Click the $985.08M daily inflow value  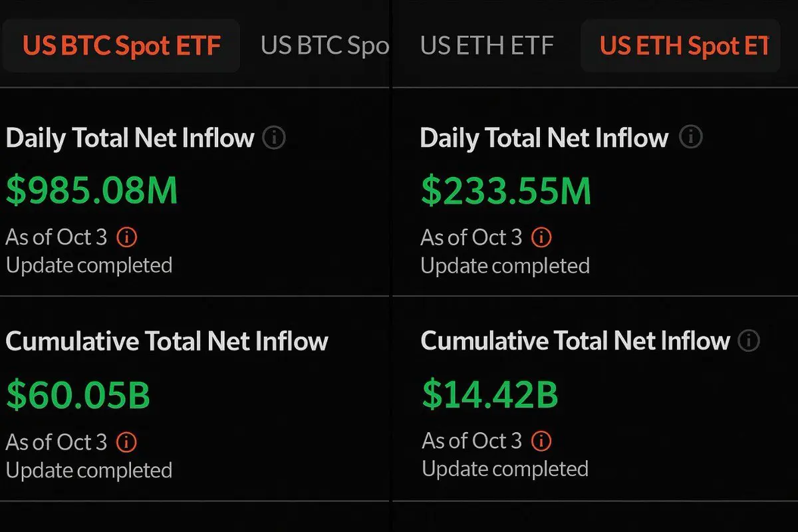point(92,190)
